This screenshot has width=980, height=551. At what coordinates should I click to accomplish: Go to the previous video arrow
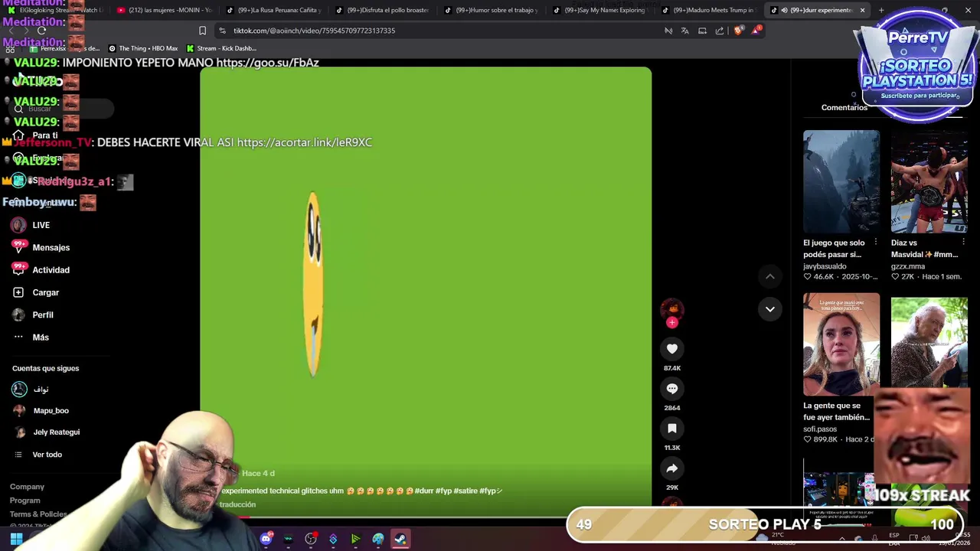(x=770, y=276)
